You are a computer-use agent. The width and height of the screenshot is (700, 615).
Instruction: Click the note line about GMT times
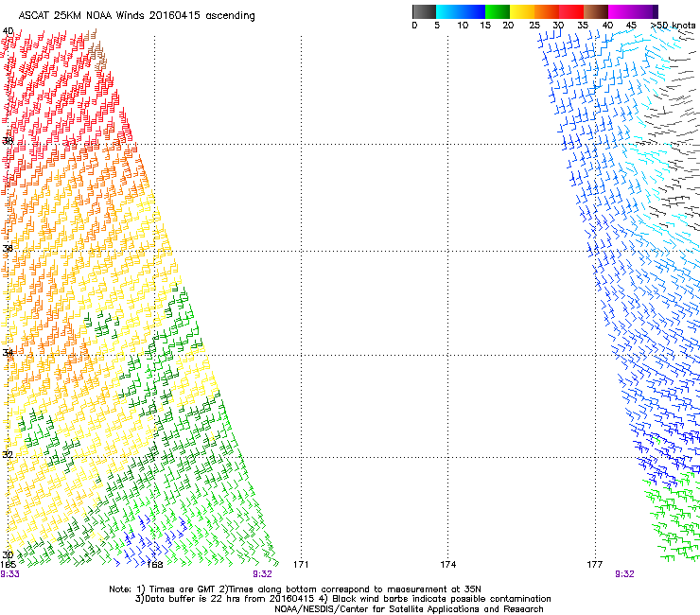click(295, 589)
